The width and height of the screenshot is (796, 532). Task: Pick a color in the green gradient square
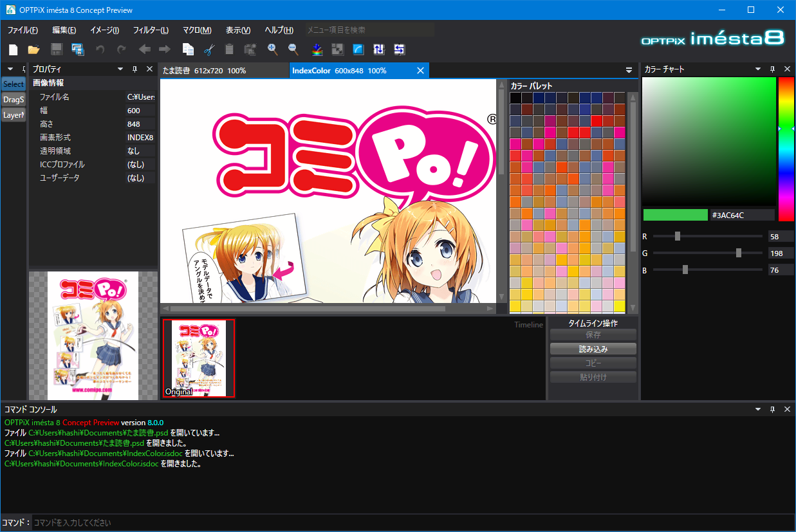click(709, 142)
